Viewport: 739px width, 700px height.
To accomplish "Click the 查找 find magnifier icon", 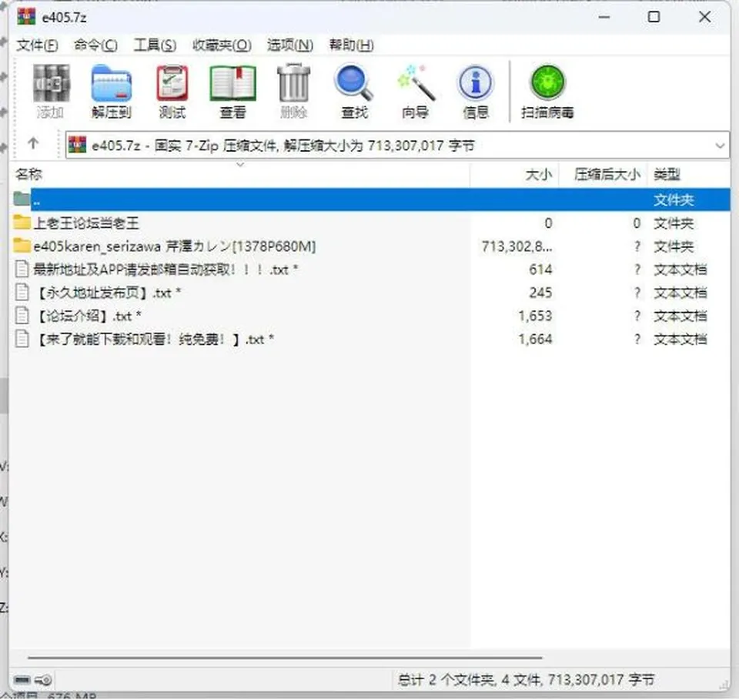I will (354, 92).
